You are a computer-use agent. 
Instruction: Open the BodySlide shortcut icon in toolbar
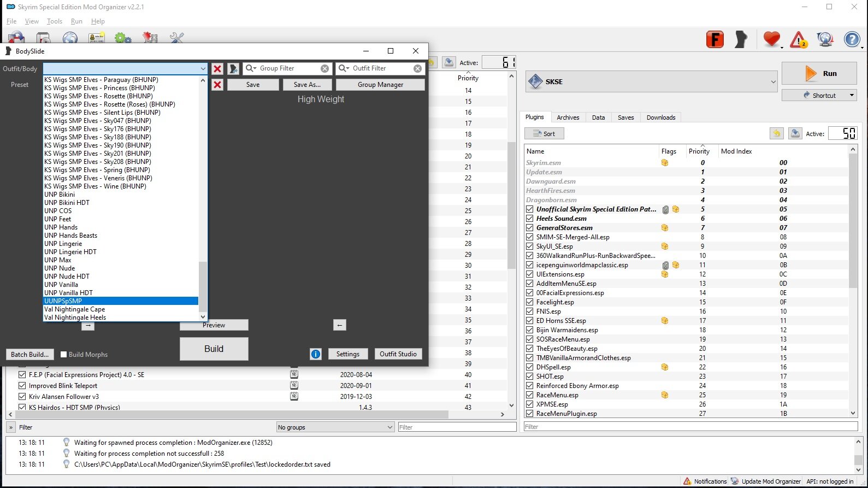tap(741, 39)
